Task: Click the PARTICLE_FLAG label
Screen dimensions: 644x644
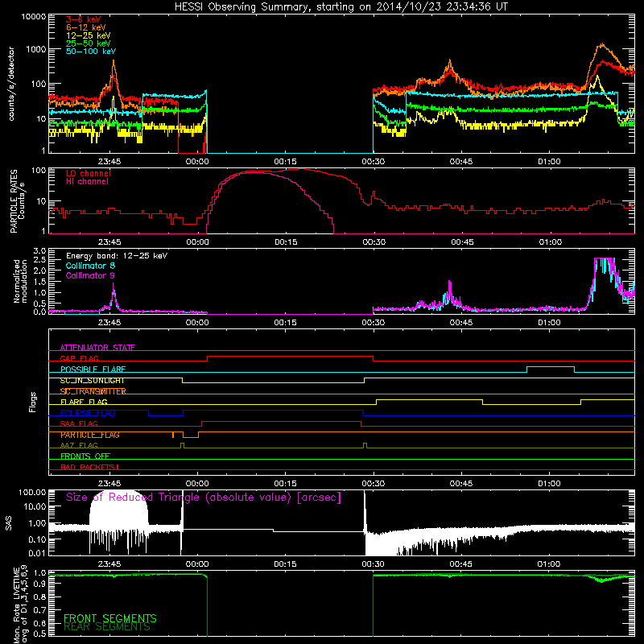Action: point(90,435)
